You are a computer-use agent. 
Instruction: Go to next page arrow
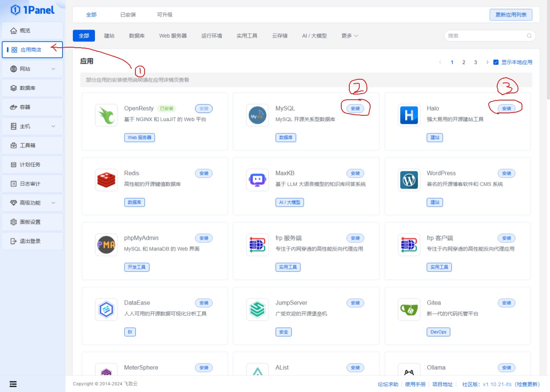pyautogui.click(x=487, y=62)
